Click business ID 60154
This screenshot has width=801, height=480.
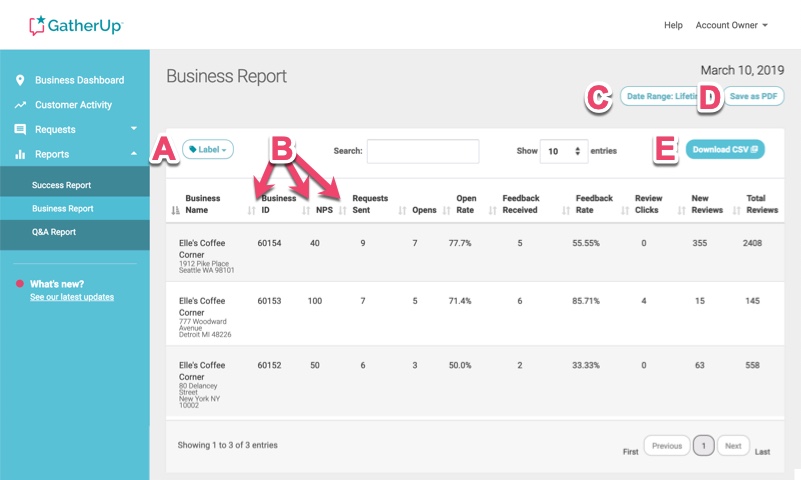(x=269, y=243)
